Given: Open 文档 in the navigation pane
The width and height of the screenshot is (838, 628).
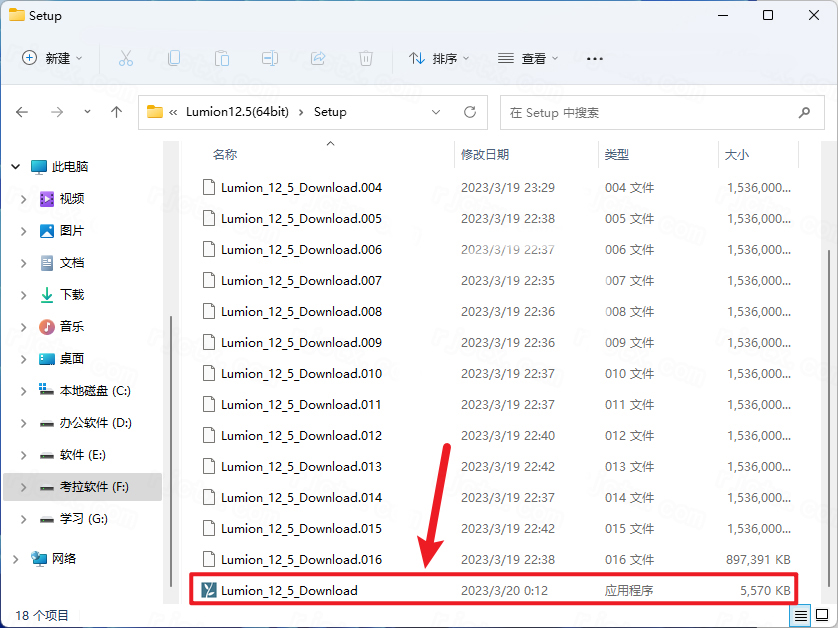Looking at the screenshot, I should (x=62, y=263).
